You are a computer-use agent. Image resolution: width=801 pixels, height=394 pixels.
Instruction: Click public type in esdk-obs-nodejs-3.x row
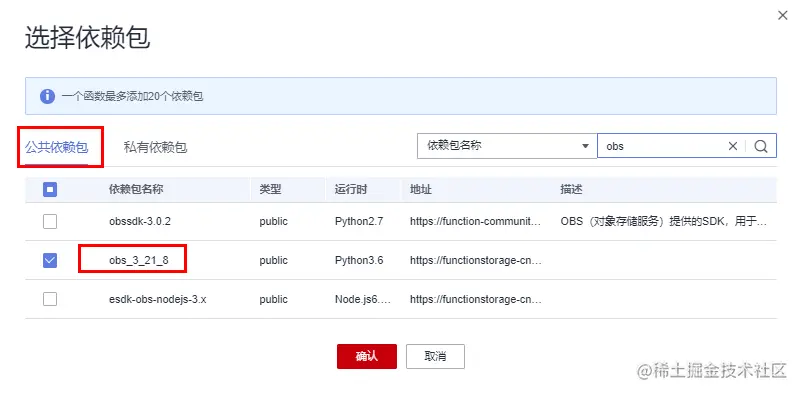(273, 299)
